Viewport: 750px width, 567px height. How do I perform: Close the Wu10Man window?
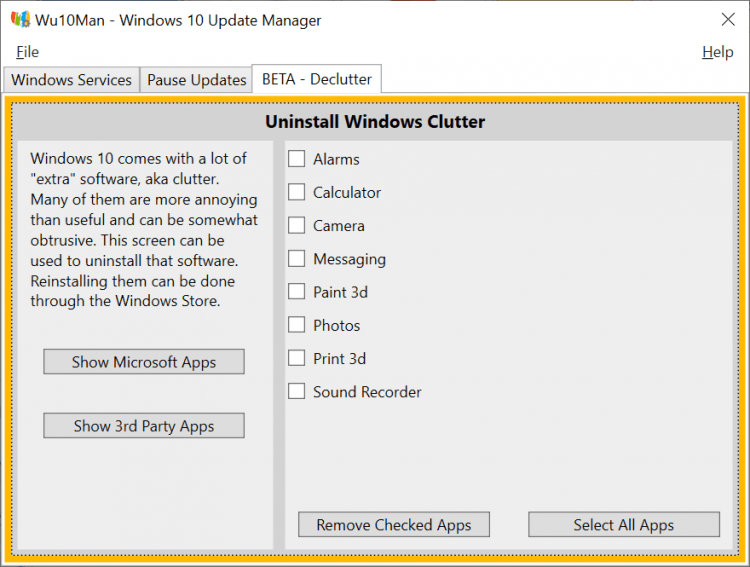click(x=728, y=20)
